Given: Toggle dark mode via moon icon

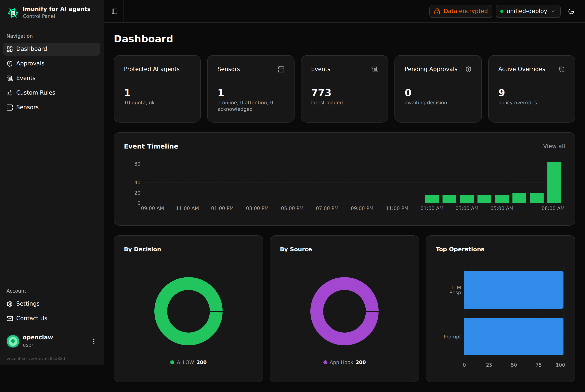Looking at the screenshot, I should point(571,11).
